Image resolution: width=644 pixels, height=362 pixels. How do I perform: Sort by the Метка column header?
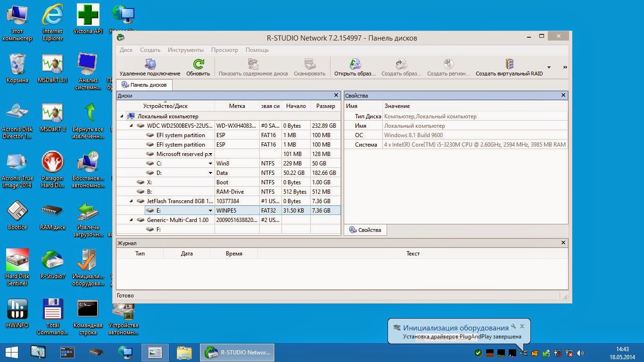tap(237, 106)
